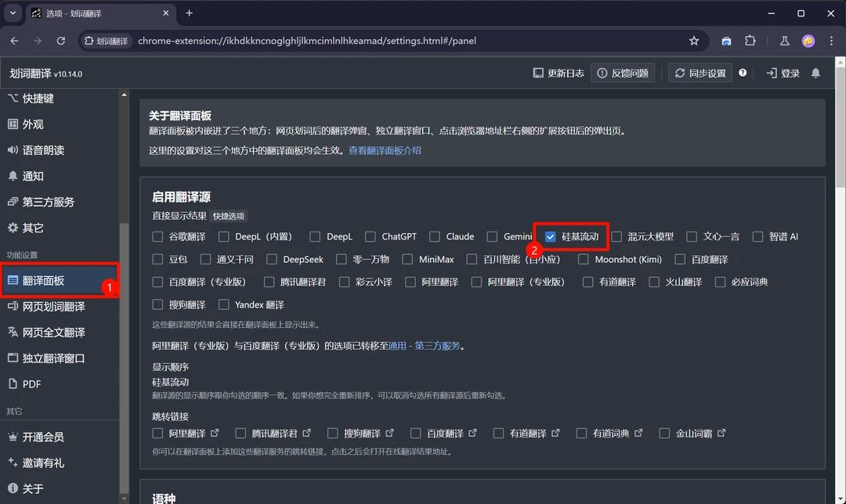Enable DeepSeek checkbox

point(272,259)
